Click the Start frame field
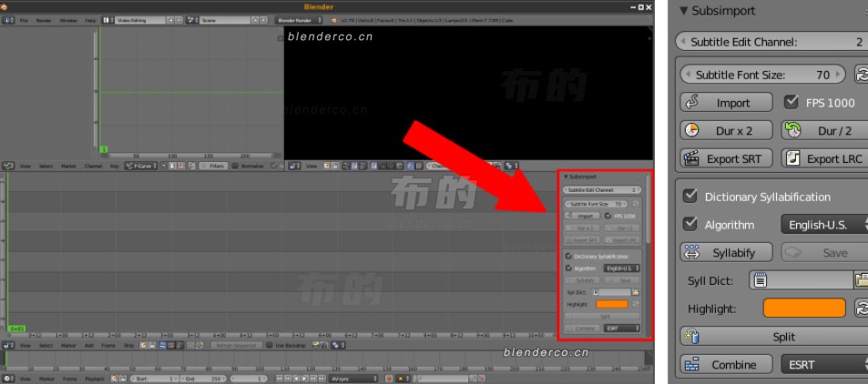 pos(155,379)
